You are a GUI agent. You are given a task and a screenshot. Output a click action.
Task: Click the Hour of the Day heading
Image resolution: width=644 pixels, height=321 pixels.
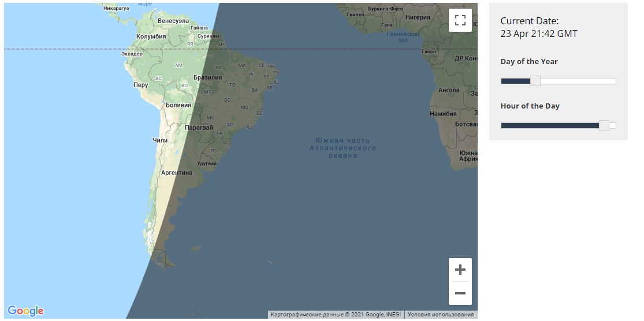pyautogui.click(x=530, y=106)
